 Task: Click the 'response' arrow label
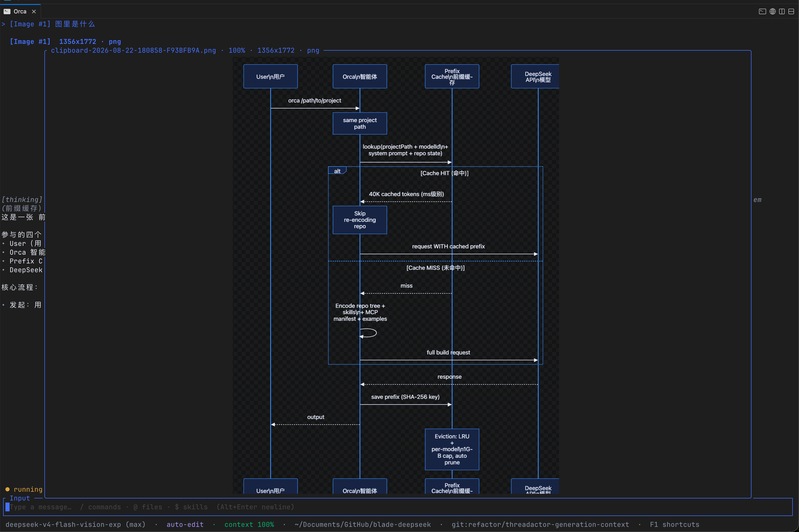tap(449, 377)
